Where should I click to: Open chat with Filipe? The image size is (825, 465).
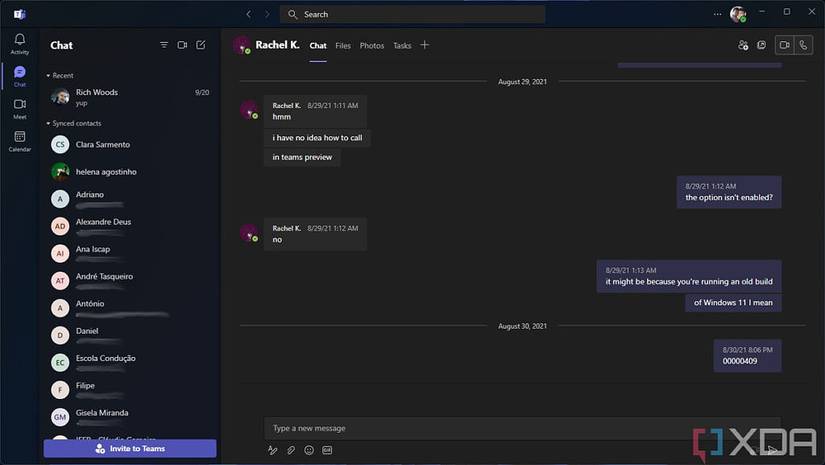point(130,390)
